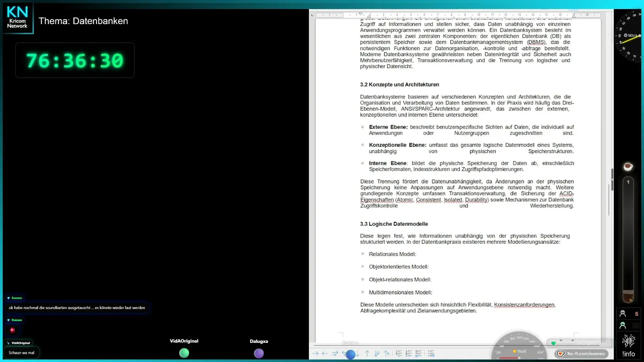Click the first Eveneo username in chat
Screen dimensions: 644x362
(17, 298)
